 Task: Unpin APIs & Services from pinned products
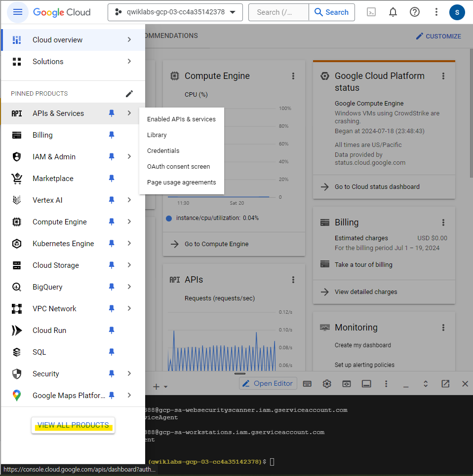112,113
